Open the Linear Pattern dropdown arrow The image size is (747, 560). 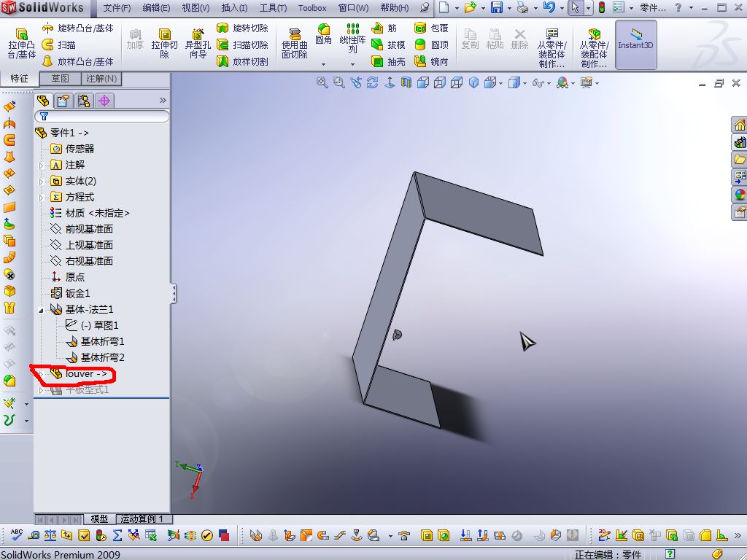(352, 64)
